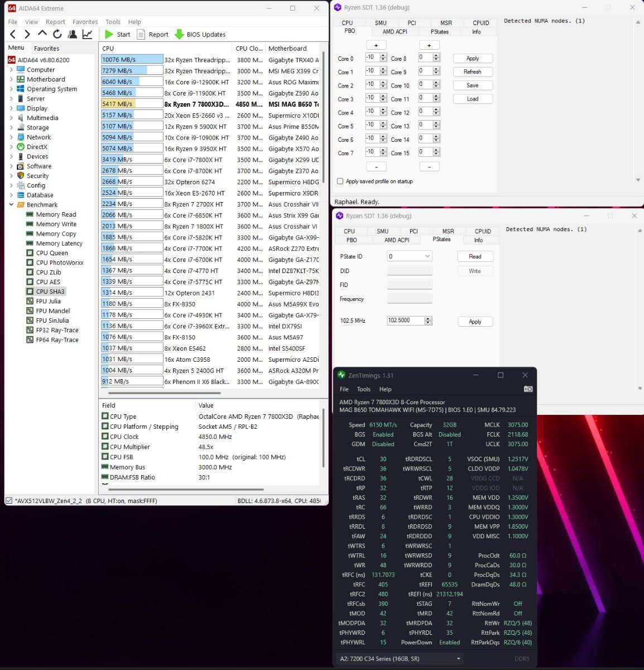Click the minus button below Core 15 column
644x670 pixels.
(429, 166)
